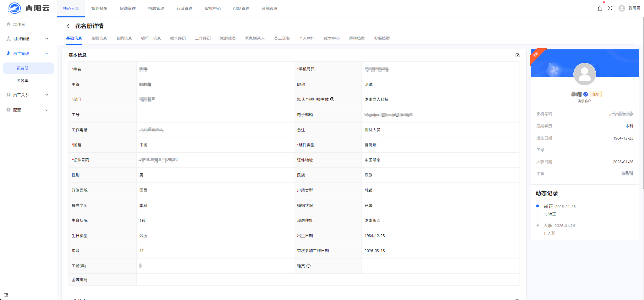This screenshot has height=300, width=644.
Task: Open the 管理员 user account menu
Action: 629,8
